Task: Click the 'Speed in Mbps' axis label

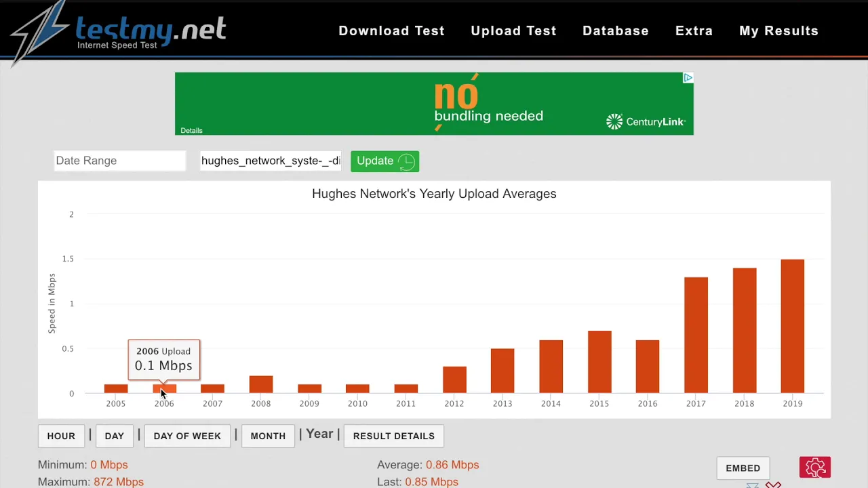Action: click(52, 303)
